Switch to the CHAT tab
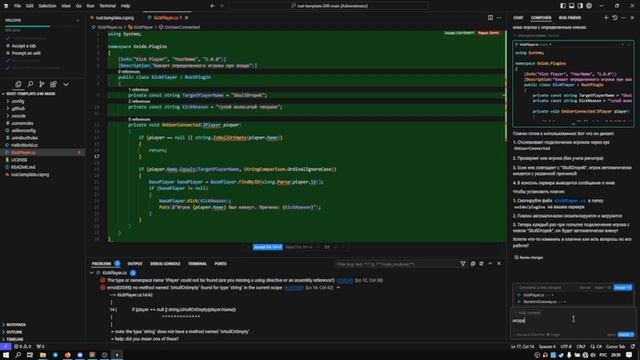This screenshot has height=360, width=640. click(x=518, y=18)
